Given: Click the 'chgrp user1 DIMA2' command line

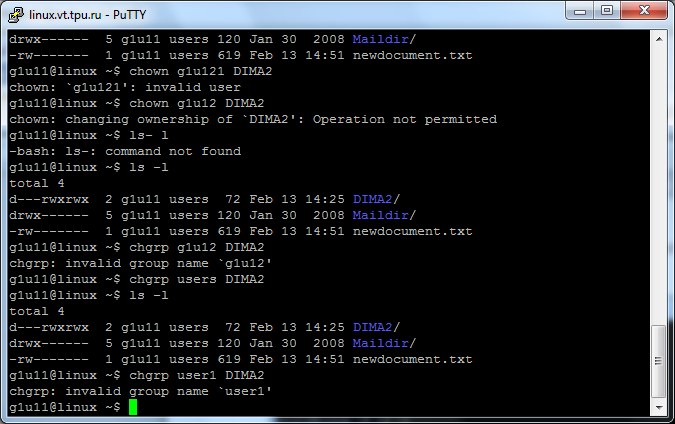Looking at the screenshot, I should tap(197, 375).
